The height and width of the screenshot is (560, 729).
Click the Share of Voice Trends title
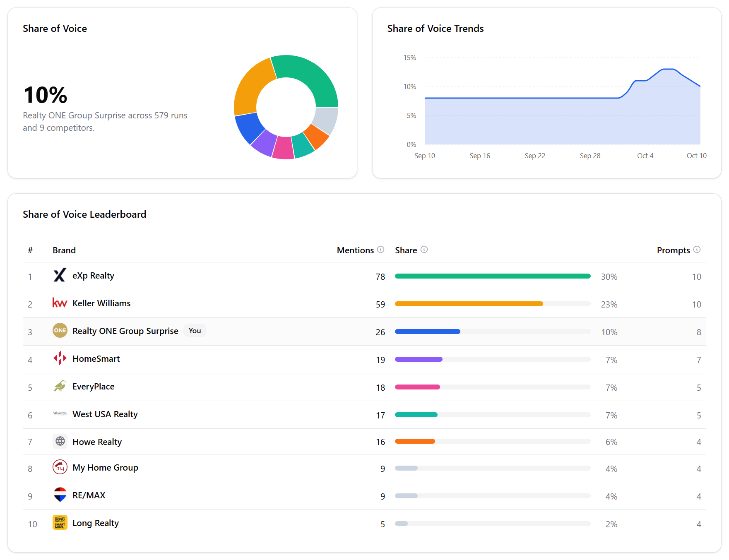tap(435, 29)
